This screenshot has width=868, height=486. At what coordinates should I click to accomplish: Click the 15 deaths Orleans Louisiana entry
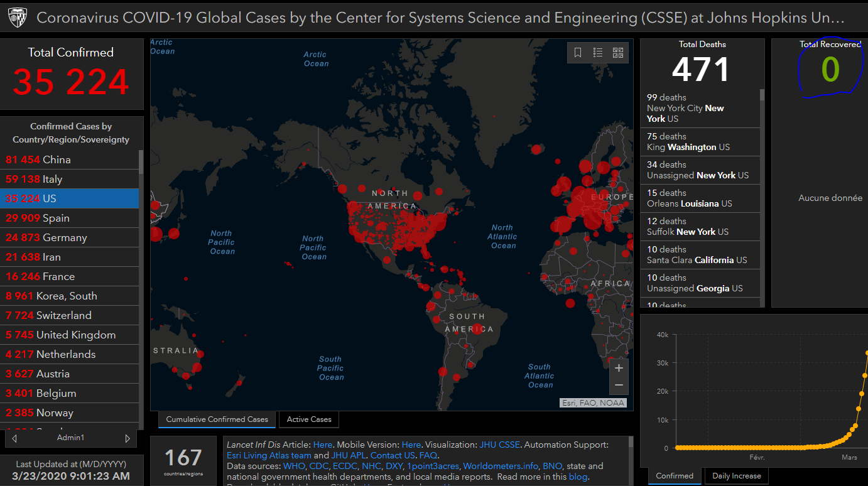click(700, 198)
